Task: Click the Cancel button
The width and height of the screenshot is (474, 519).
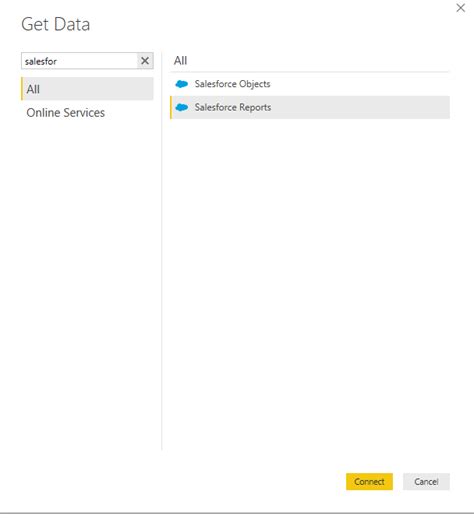Action: click(x=426, y=482)
